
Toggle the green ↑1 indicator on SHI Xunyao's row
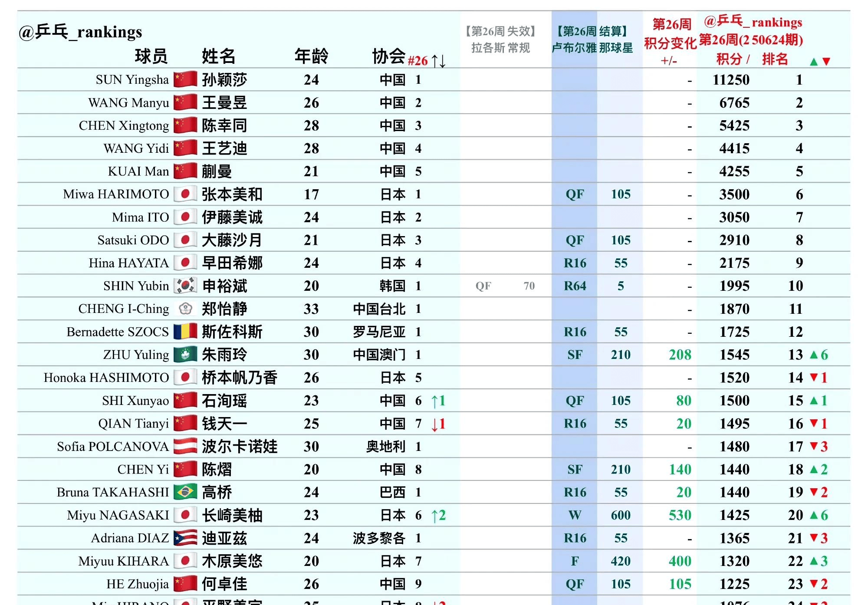pos(438,401)
